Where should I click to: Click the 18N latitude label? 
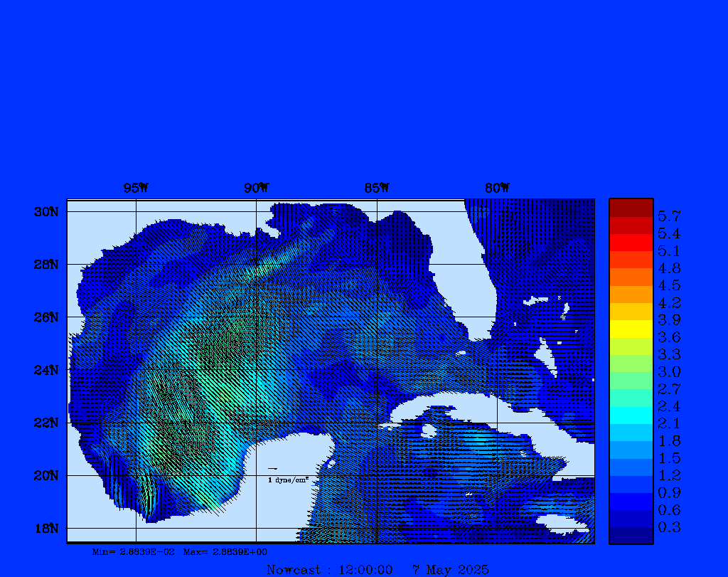pyautogui.click(x=45, y=528)
